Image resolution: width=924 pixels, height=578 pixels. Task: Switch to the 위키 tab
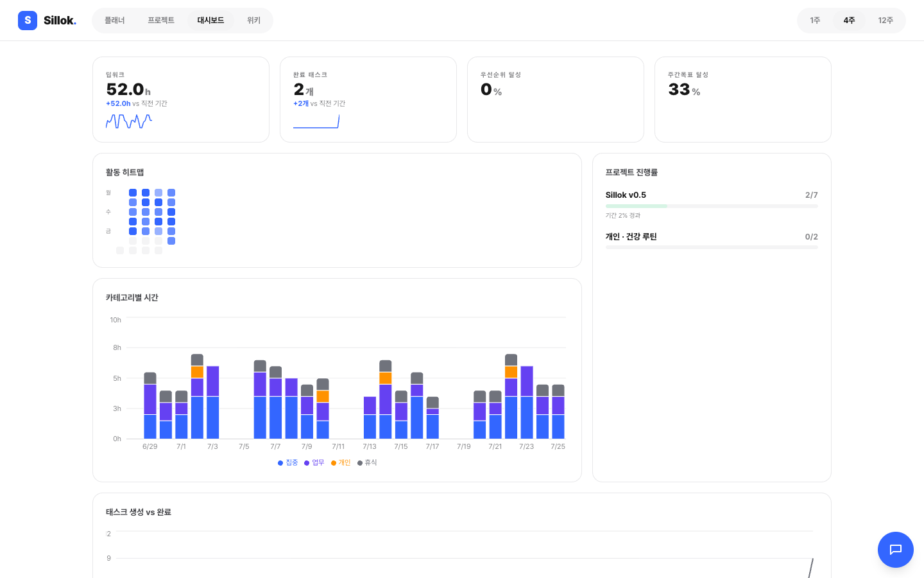254,21
